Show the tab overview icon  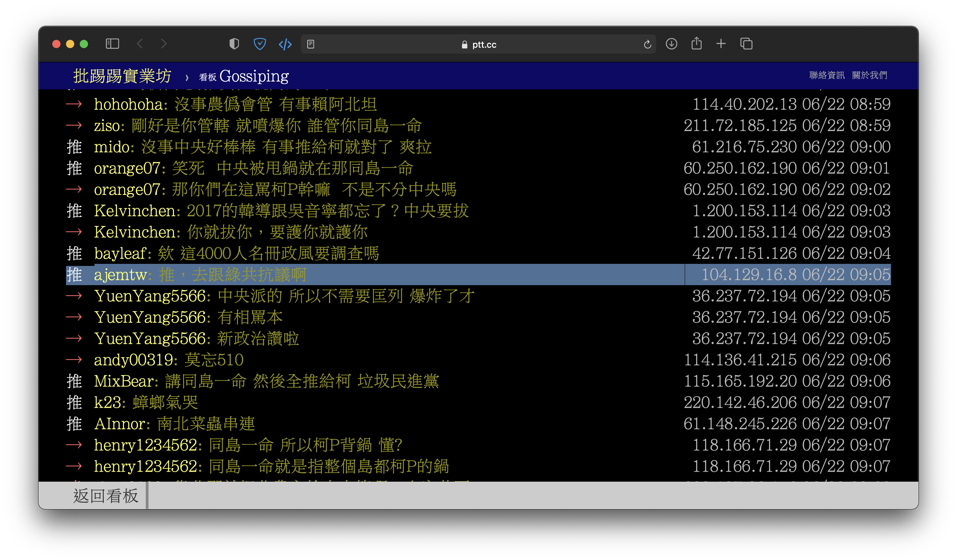(x=746, y=44)
